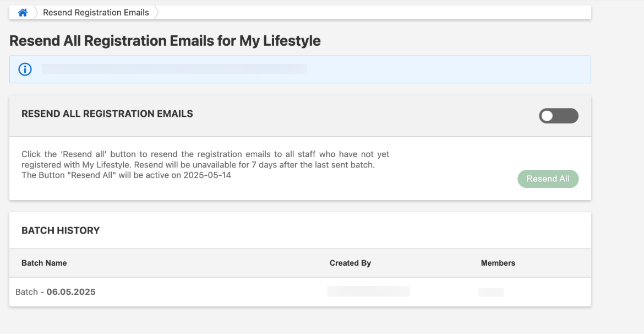Go to the home page via house icon

pos(23,13)
